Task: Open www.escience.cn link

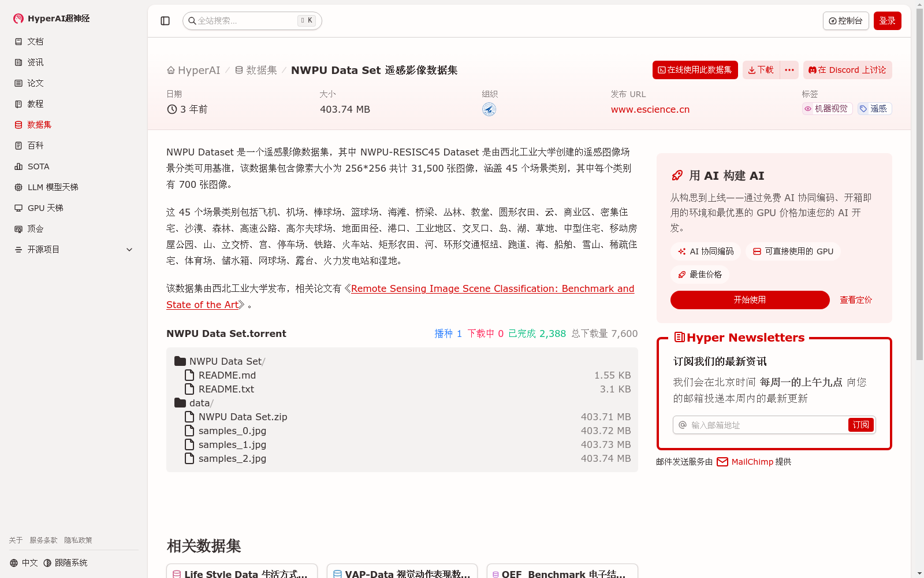Action: 650,109
